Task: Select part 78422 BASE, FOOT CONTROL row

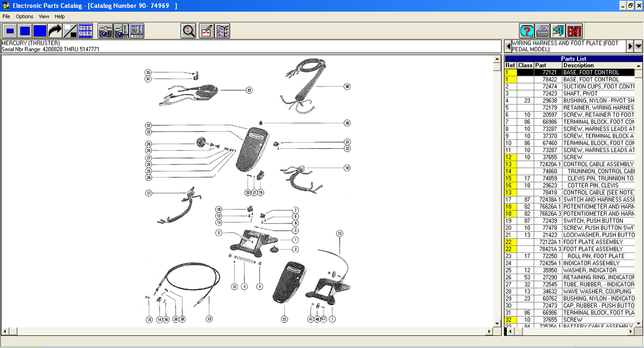Action: 570,79
